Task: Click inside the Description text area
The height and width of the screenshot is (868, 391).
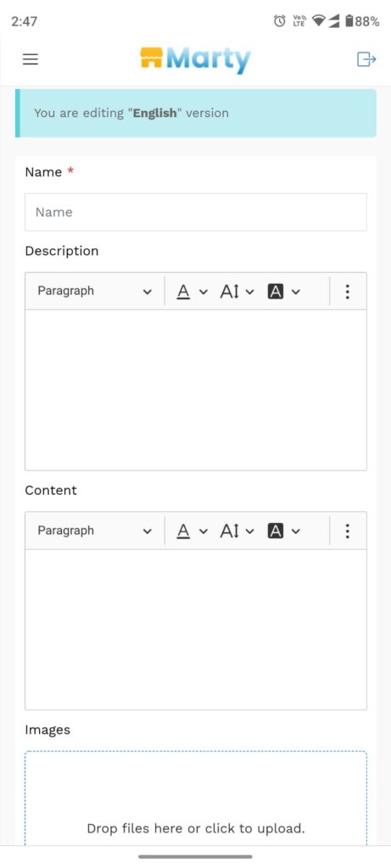Action: 195,390
